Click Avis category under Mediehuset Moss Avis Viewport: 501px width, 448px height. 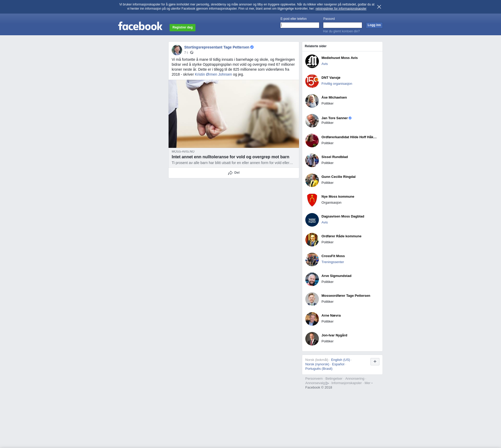[325, 64]
